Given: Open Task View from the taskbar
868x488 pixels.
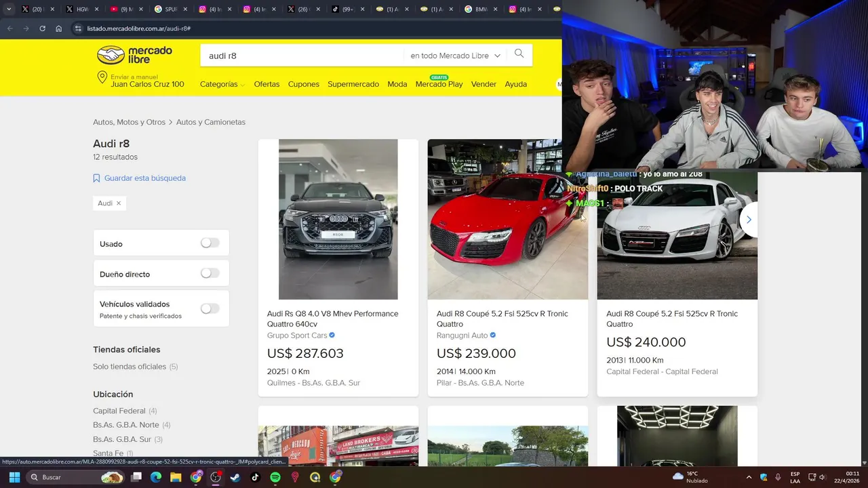Looking at the screenshot, I should click(x=136, y=477).
